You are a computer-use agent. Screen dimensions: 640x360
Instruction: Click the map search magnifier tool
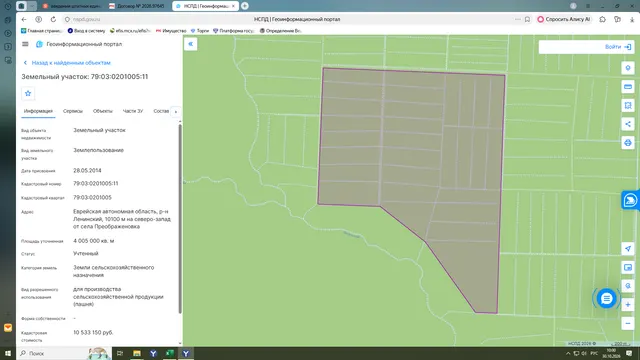[x=628, y=286]
